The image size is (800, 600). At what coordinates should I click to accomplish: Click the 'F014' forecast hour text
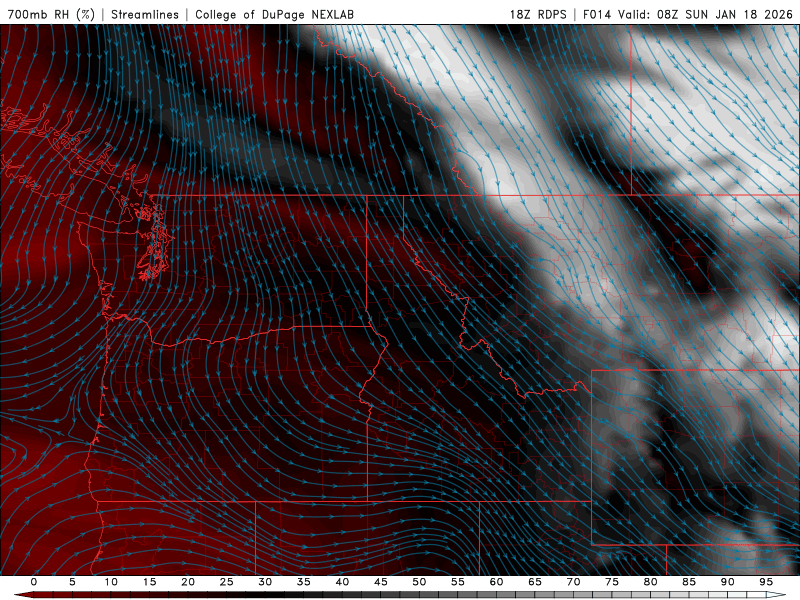click(597, 14)
